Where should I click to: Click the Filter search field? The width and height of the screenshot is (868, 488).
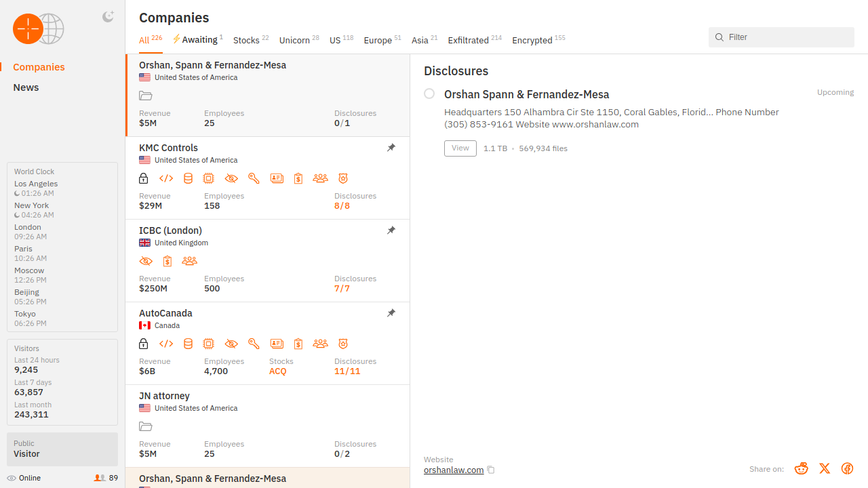787,37
